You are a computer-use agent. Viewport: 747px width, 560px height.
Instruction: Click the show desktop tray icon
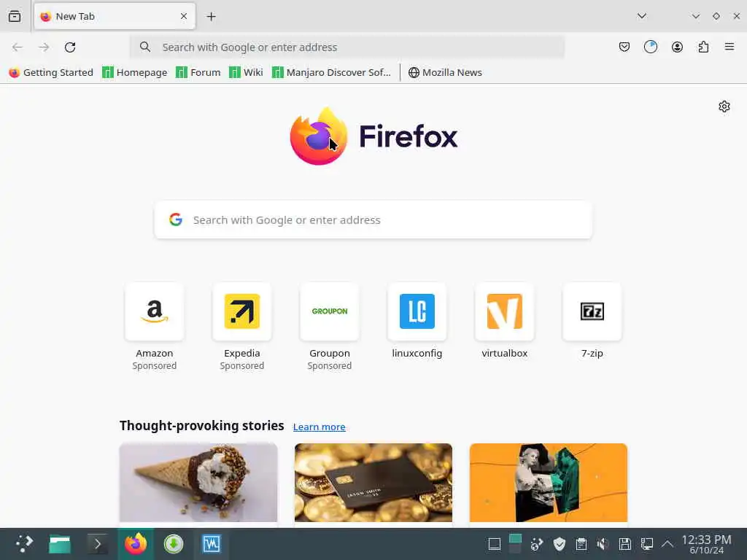coord(495,544)
